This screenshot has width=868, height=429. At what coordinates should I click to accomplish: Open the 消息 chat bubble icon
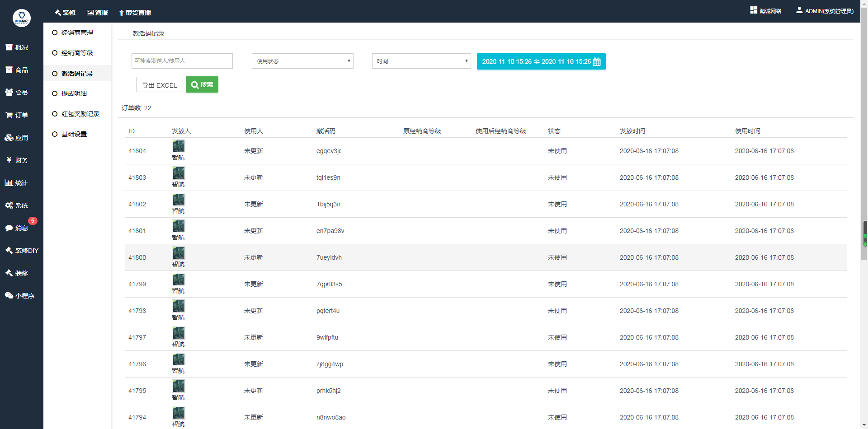pos(9,228)
